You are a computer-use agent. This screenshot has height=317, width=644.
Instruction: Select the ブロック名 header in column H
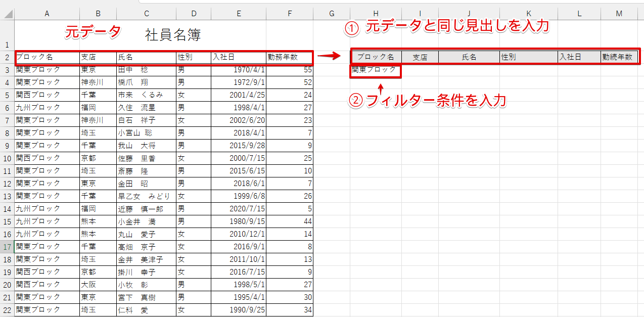coord(376,57)
